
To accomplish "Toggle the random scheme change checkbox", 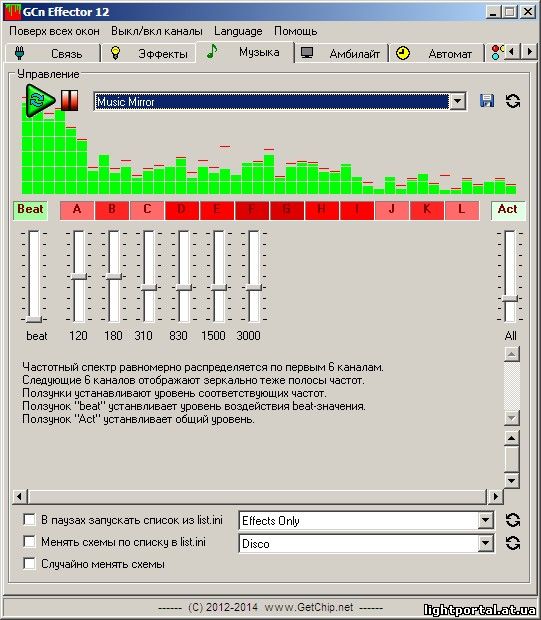I will pyautogui.click(x=29, y=563).
